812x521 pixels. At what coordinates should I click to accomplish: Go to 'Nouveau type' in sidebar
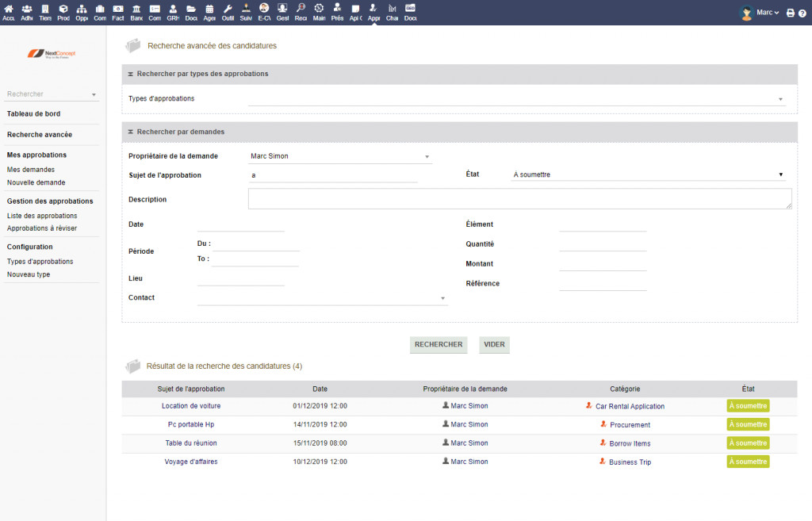(x=29, y=274)
